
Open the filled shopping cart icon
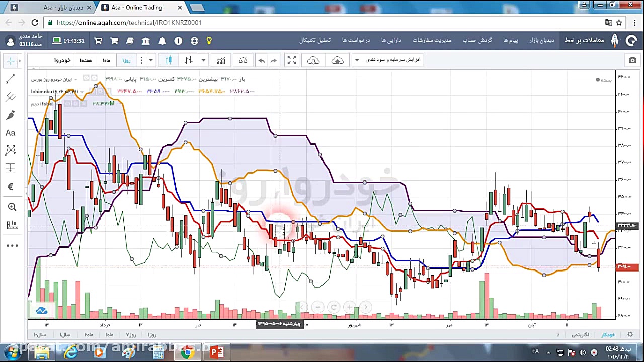[x=114, y=41]
